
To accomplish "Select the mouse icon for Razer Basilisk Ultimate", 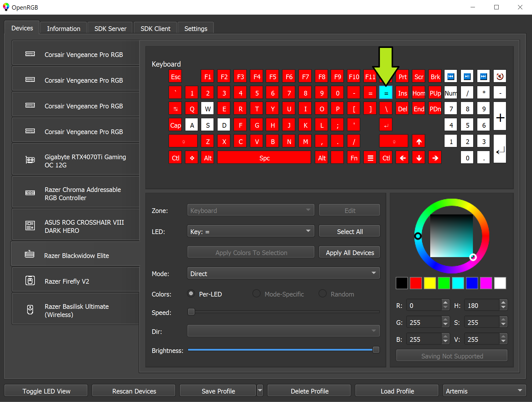I will tap(30, 310).
